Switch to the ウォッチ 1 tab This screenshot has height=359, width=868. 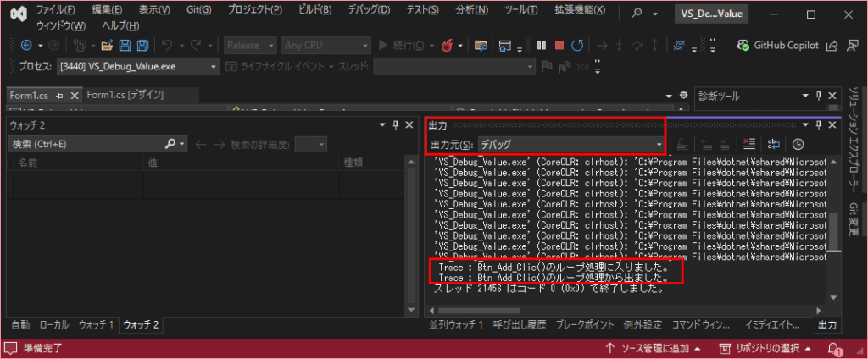[96, 324]
